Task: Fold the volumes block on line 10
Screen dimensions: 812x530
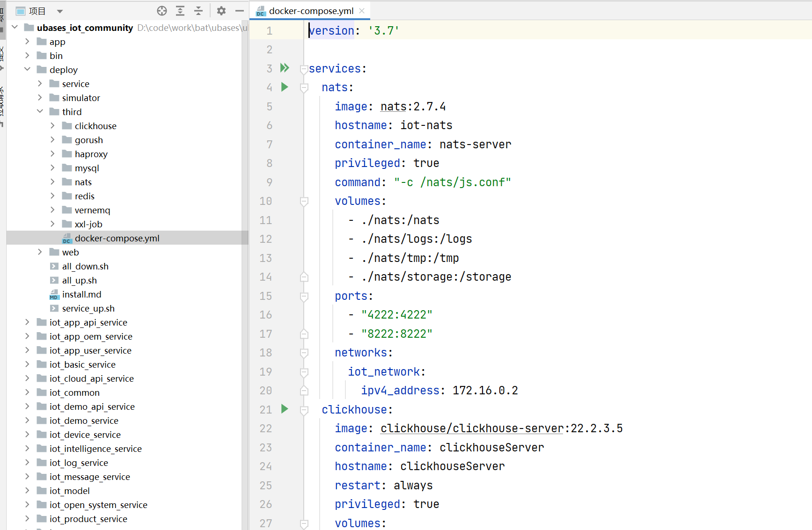Action: (x=304, y=202)
